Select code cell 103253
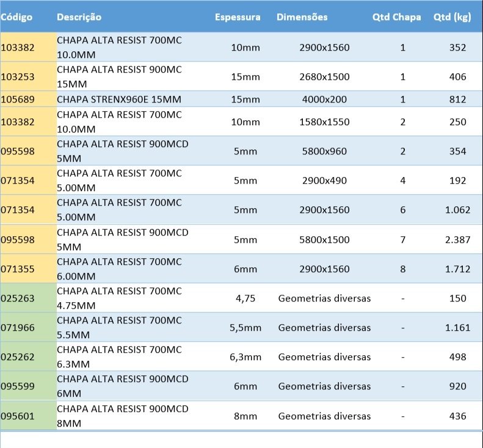The height and width of the screenshot is (448, 483). (18, 77)
